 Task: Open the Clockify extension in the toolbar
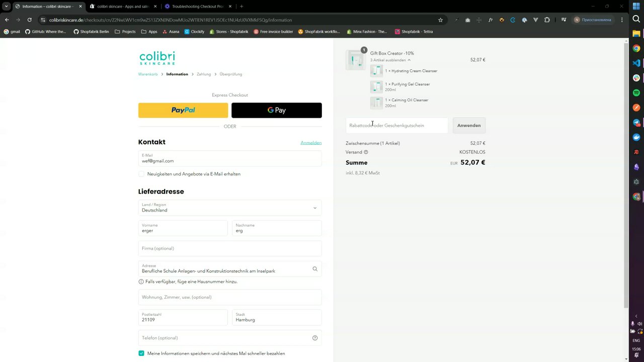513,20
